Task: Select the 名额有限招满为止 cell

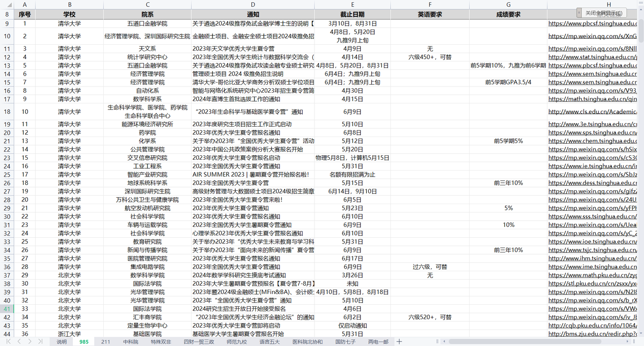Action: coord(352,175)
